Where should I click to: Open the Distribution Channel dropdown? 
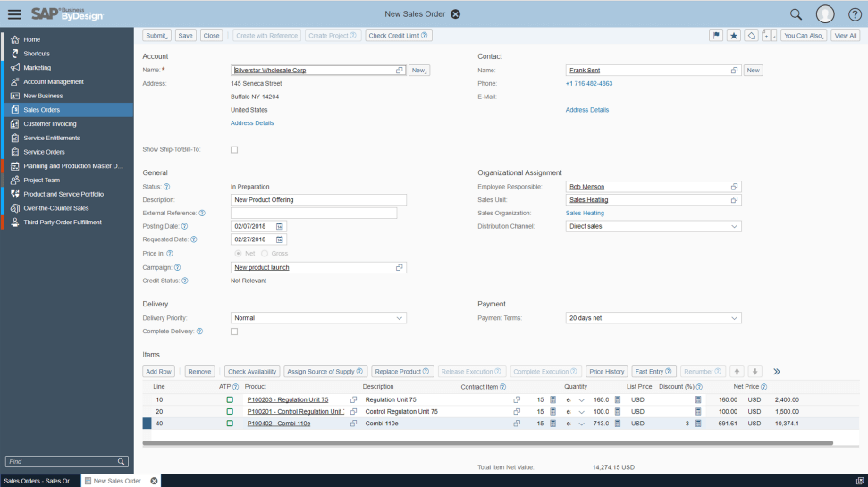[x=734, y=227]
